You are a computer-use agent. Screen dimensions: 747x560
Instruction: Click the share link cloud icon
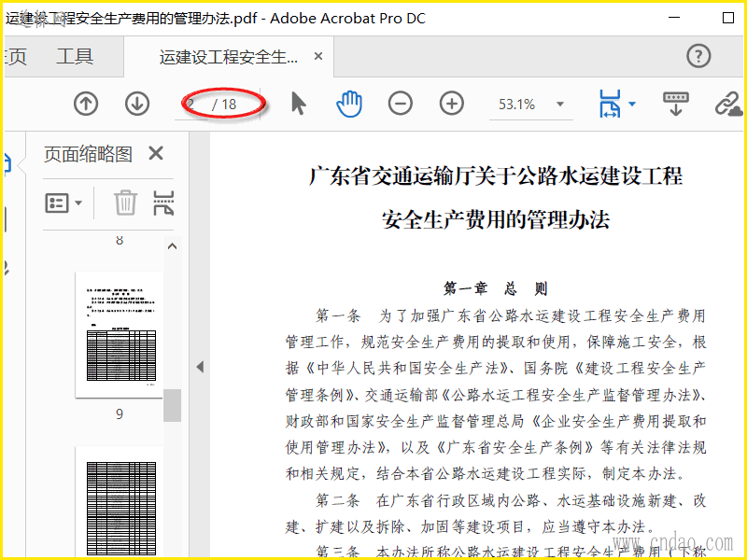(728, 104)
